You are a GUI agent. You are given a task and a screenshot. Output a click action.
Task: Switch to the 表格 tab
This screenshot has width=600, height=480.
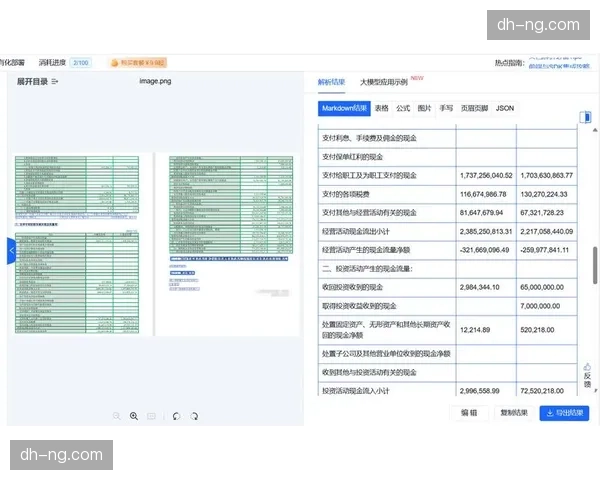click(382, 108)
